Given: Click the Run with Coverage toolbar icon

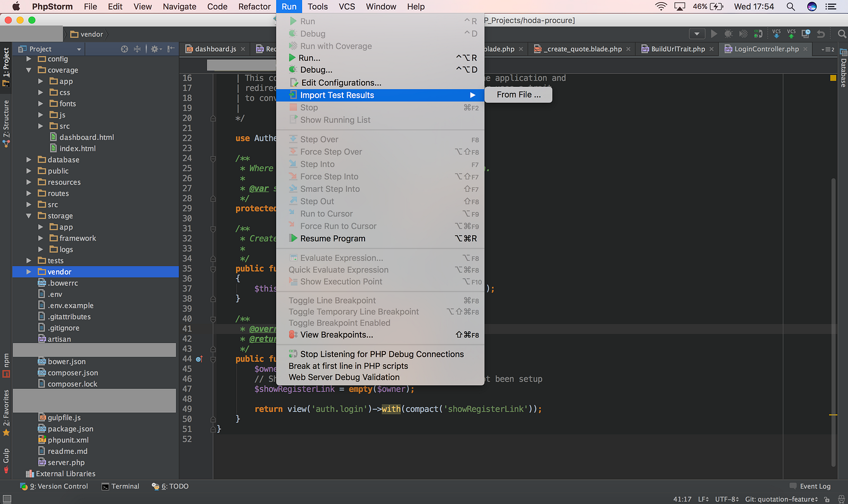Looking at the screenshot, I should 744,34.
